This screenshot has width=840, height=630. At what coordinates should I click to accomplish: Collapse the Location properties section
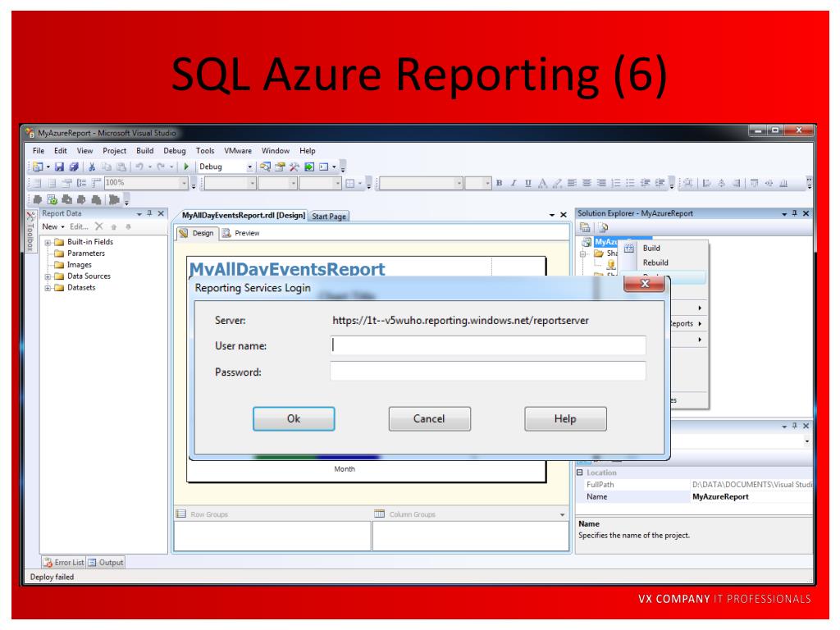(x=580, y=472)
